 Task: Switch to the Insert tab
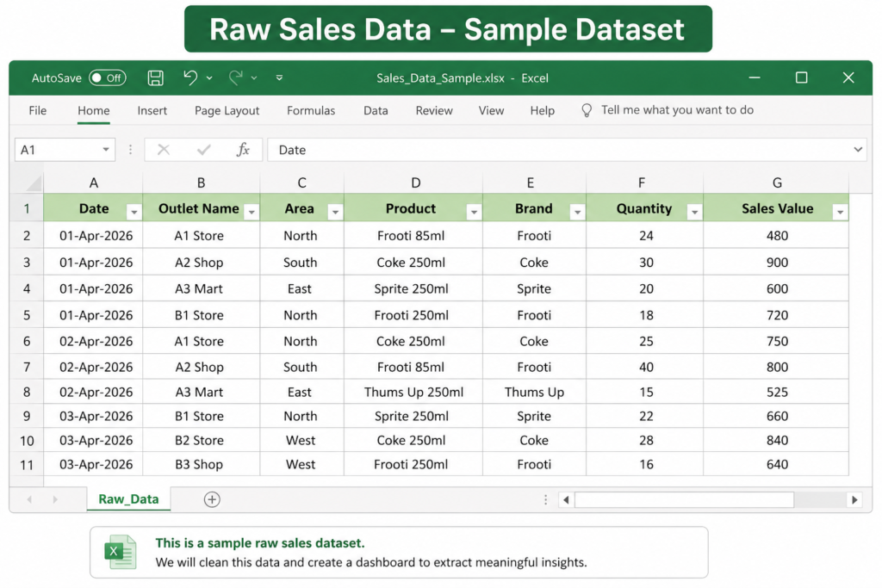click(x=152, y=110)
